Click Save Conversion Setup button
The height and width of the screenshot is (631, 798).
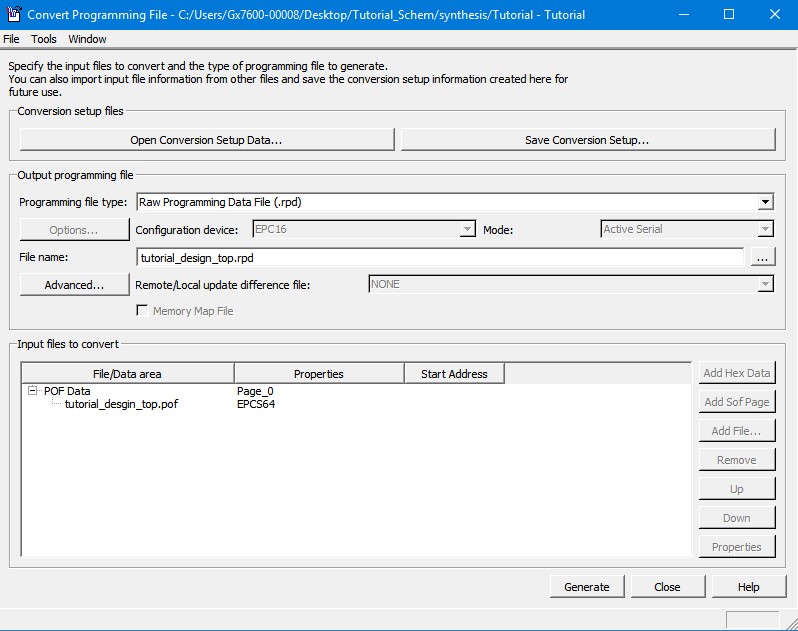(588, 140)
